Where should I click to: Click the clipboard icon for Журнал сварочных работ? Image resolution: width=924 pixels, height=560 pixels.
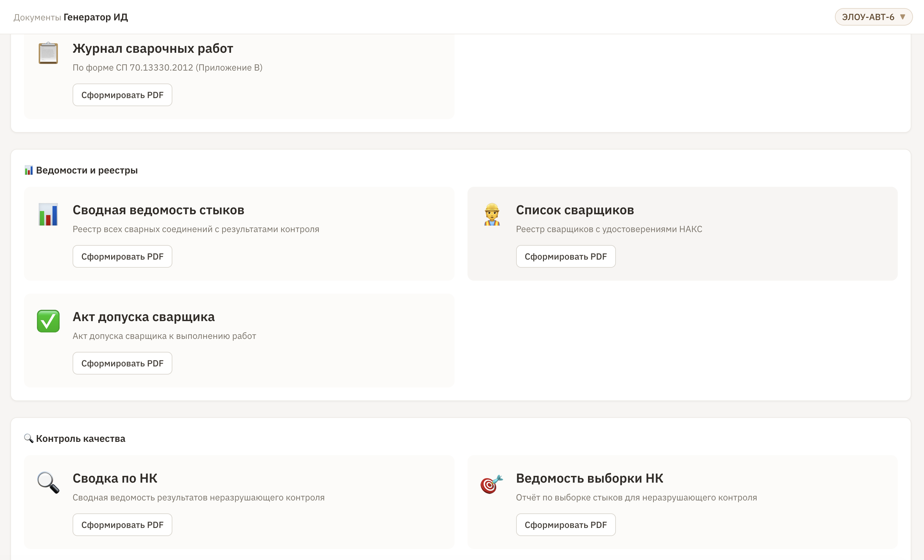pos(48,53)
